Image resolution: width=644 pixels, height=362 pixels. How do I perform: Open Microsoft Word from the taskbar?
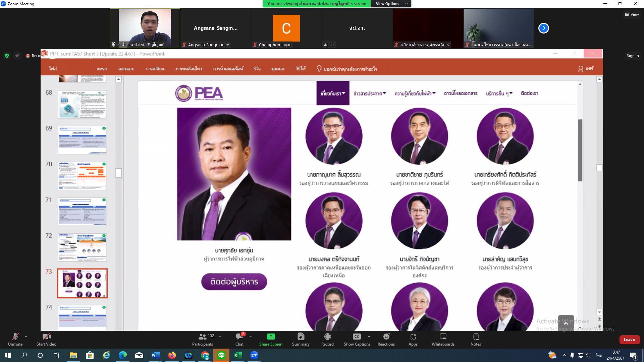[155, 355]
